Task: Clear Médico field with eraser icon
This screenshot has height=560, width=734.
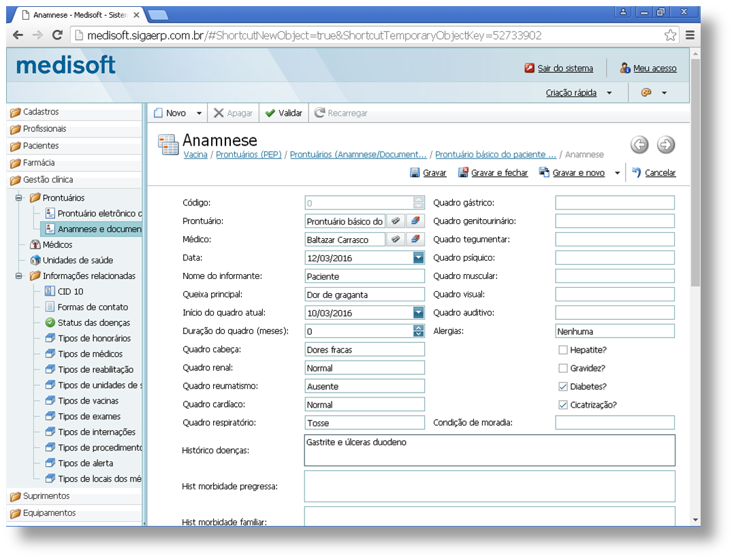Action: point(415,239)
